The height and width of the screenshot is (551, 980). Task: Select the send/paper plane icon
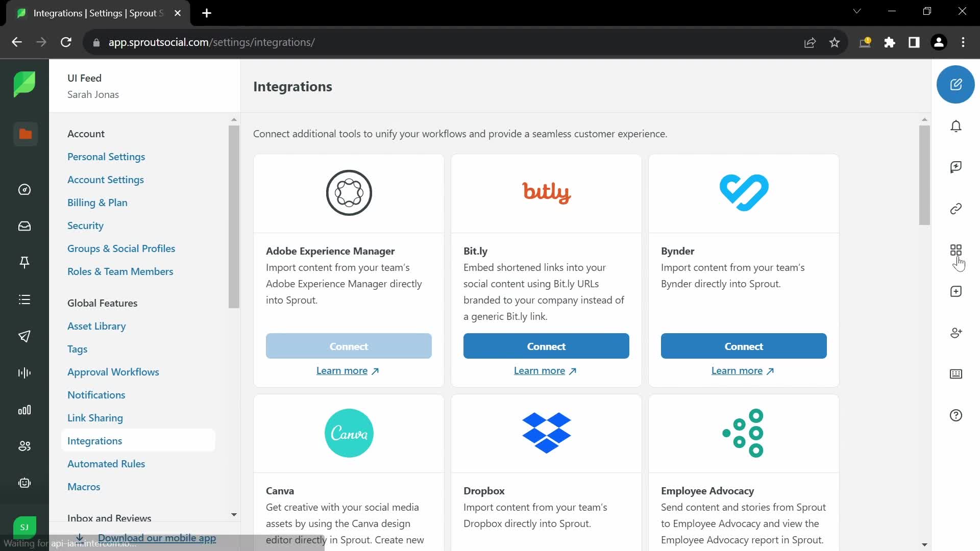point(24,336)
